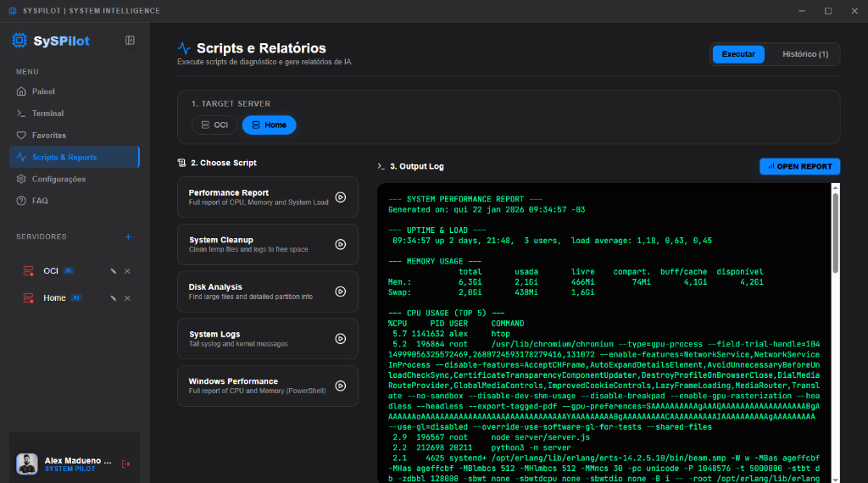
Task: Click the SysPilot app icon in title bar
Action: 13,11
